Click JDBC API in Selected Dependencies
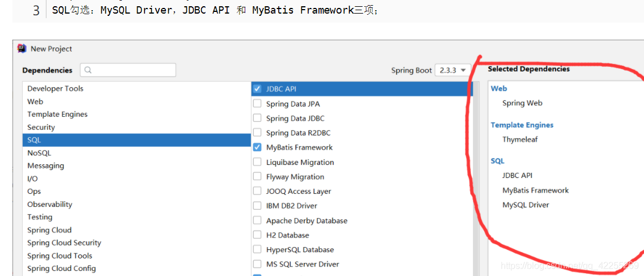 [x=517, y=175]
